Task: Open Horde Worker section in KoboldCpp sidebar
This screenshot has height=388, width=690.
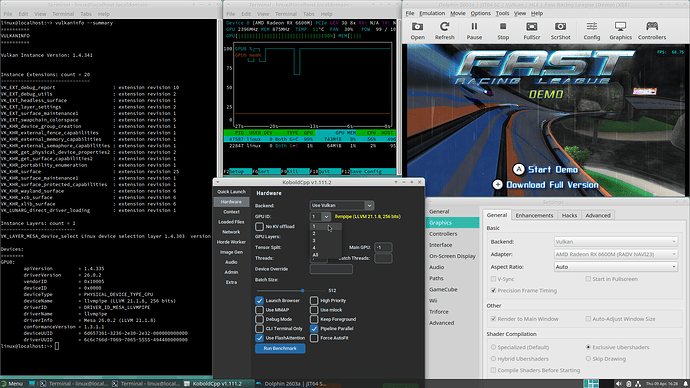Action: coord(231,242)
